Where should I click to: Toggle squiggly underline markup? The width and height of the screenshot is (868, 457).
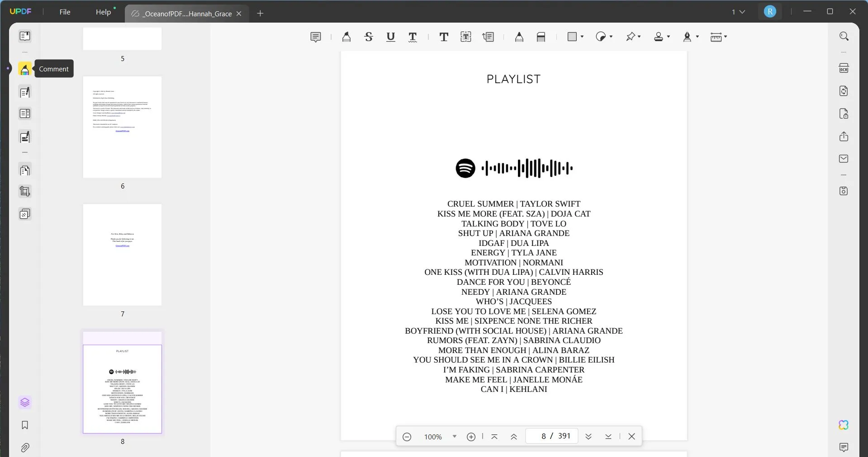pyautogui.click(x=413, y=37)
